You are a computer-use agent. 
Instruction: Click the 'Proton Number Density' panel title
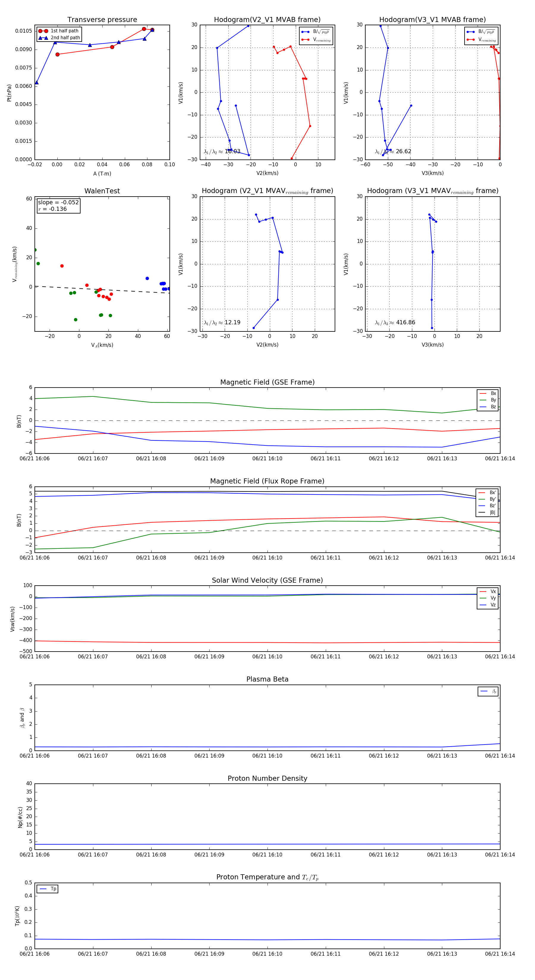tap(267, 778)
